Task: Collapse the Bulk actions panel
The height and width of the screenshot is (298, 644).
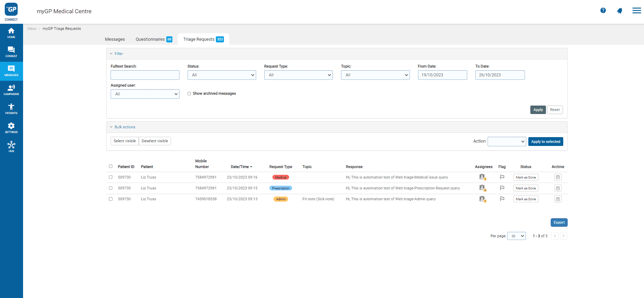Action: click(122, 127)
